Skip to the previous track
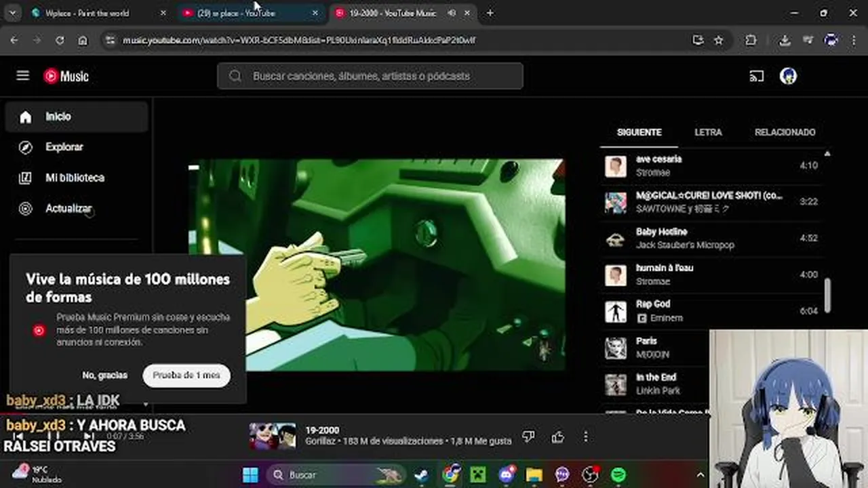This screenshot has height=488, width=868. 19,436
